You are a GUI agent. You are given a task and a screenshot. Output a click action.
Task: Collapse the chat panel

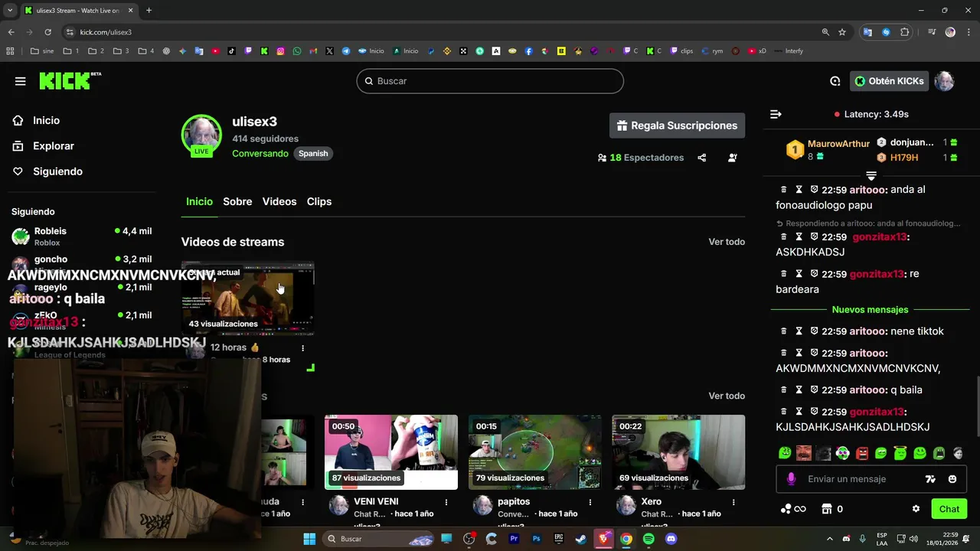coord(776,114)
